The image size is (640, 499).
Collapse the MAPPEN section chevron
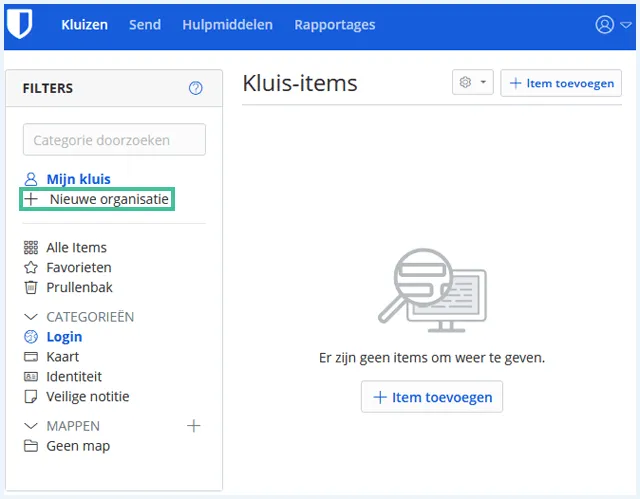click(x=31, y=426)
